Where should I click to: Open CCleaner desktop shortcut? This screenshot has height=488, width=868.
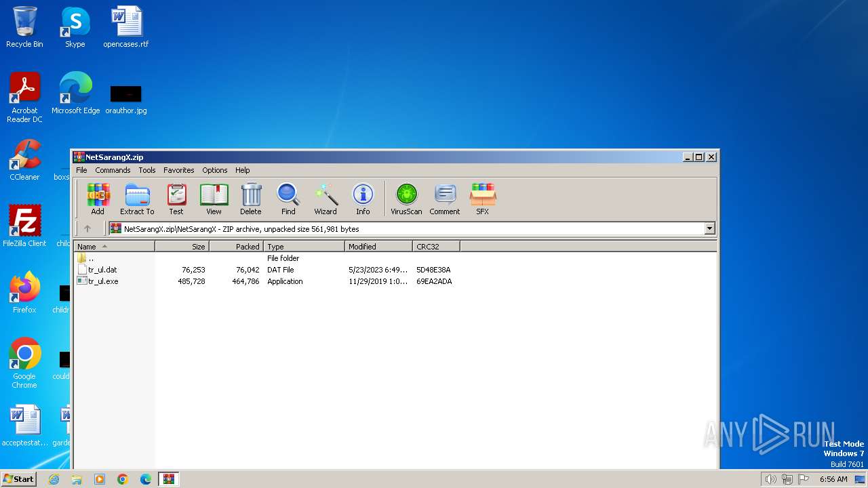tap(24, 160)
